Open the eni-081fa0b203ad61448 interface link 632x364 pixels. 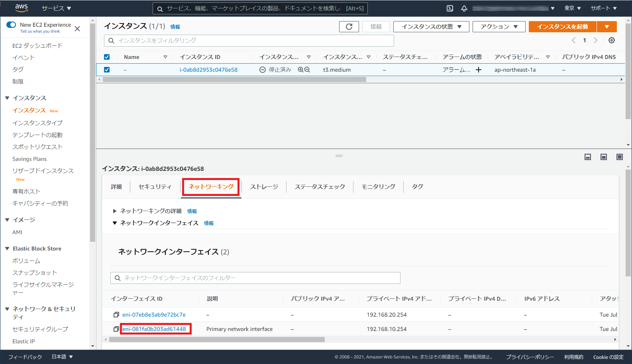point(154,329)
